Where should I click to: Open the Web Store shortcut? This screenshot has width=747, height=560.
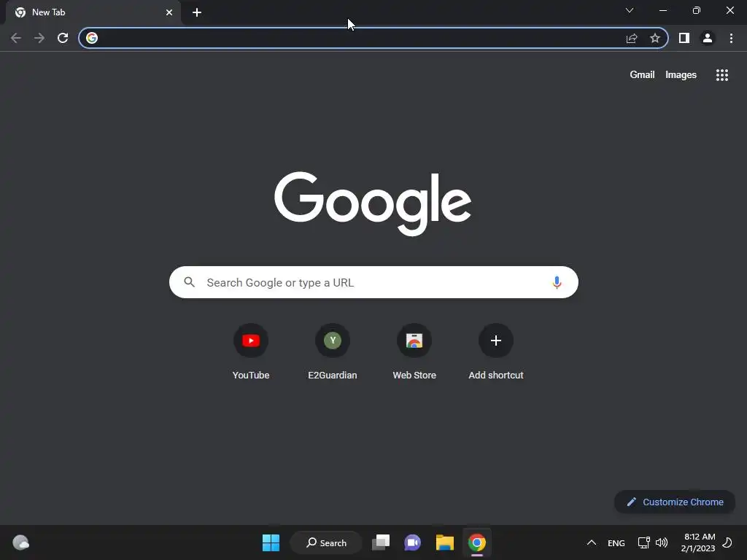pos(414,351)
